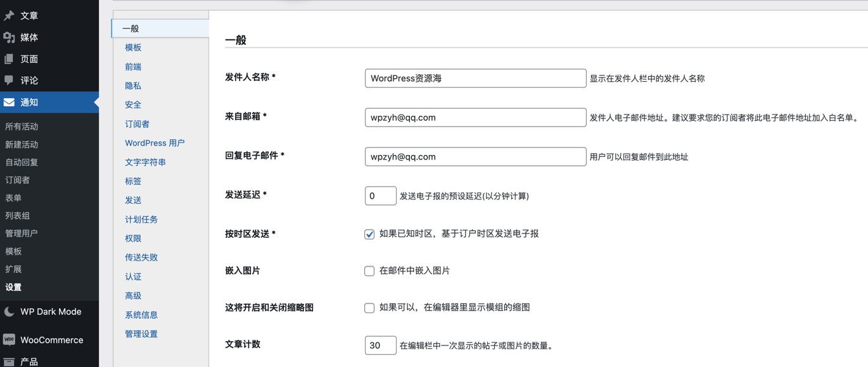Screen dimensions: 868x367
Task: Enable the 在邮件中嵌入图片 checkbox
Action: click(x=369, y=271)
